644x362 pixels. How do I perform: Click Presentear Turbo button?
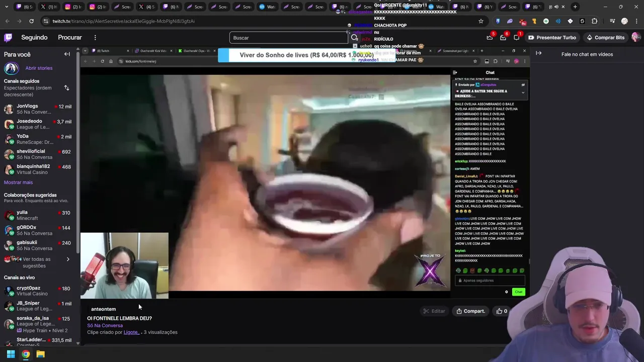552,37
